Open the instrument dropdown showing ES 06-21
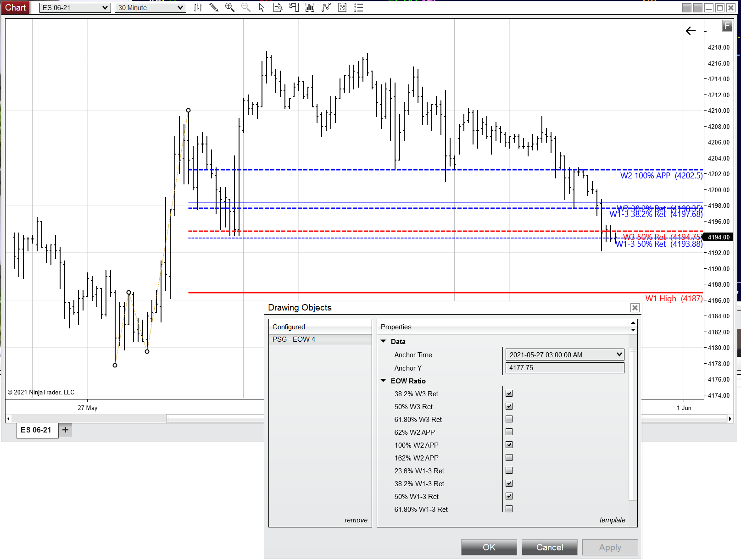The width and height of the screenshot is (741, 560). pyautogui.click(x=105, y=7)
